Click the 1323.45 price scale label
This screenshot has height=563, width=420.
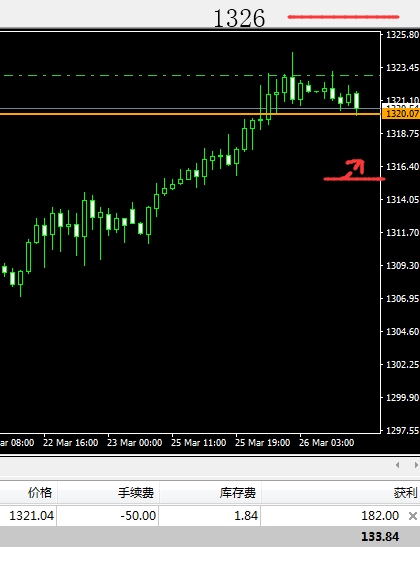(x=402, y=68)
